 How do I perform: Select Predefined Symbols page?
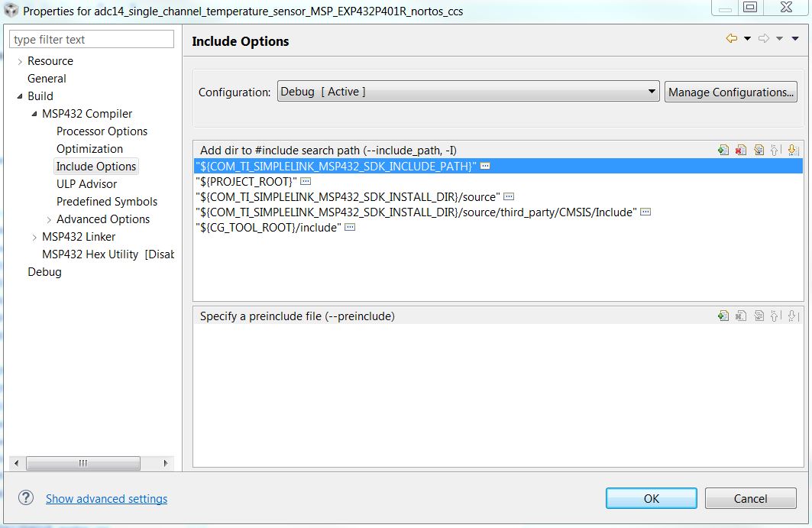click(x=107, y=202)
